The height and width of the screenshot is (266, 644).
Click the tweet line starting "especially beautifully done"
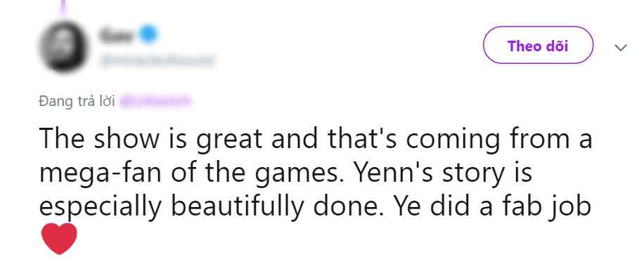click(315, 206)
